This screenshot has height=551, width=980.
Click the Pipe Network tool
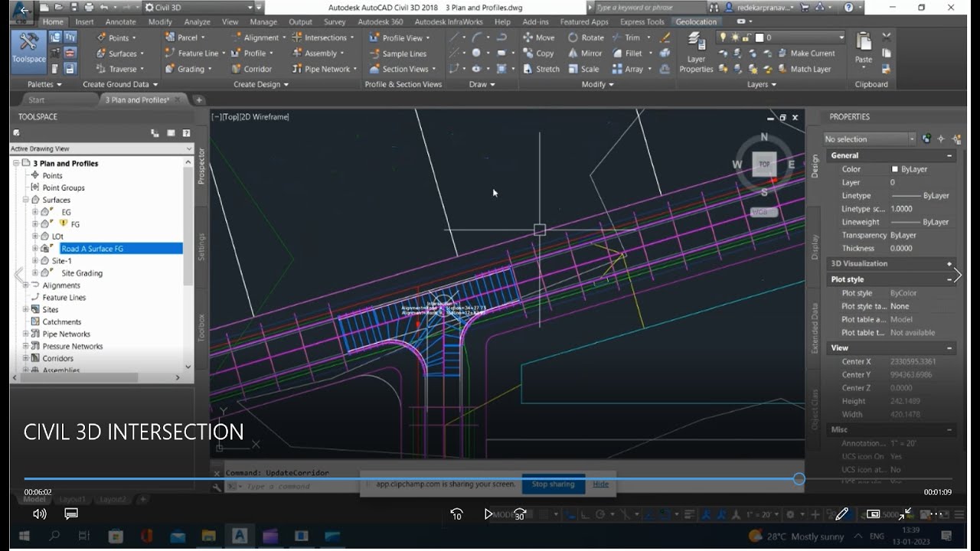coord(323,69)
